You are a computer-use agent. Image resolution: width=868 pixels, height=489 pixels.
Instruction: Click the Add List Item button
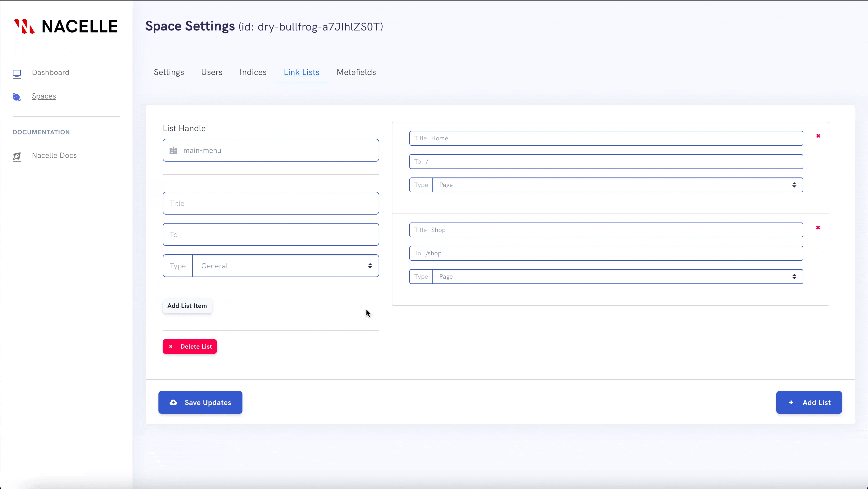(187, 305)
